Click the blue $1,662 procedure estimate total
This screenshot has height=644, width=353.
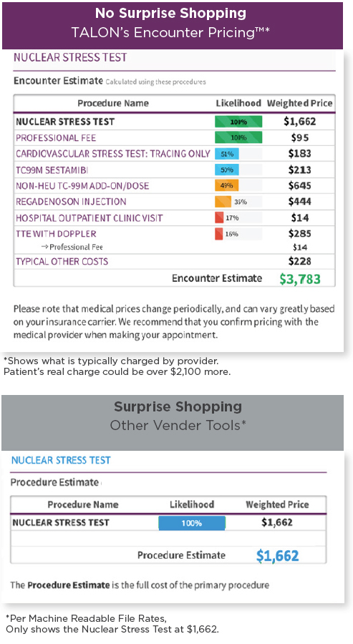277,556
